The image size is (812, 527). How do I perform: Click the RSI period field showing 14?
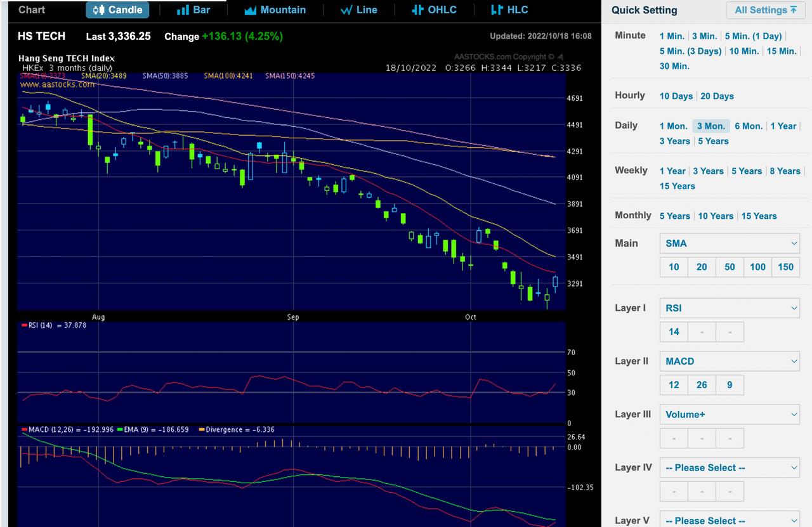pos(674,332)
